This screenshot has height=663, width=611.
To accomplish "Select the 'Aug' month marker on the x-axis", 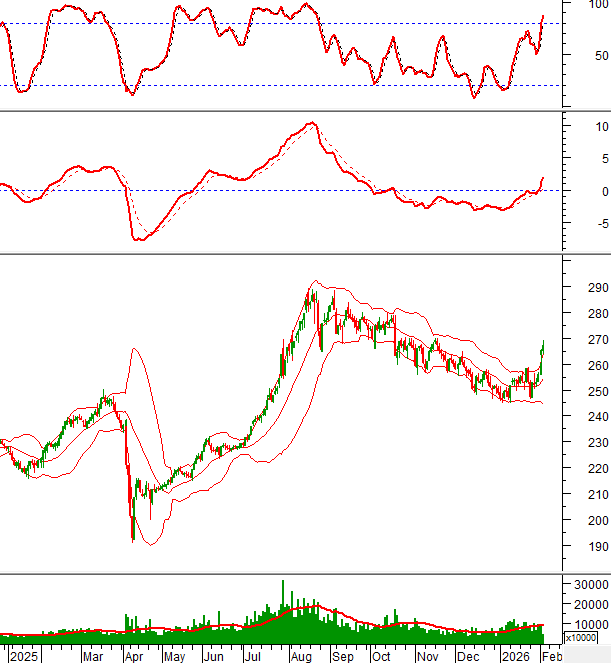I will click(299, 656).
